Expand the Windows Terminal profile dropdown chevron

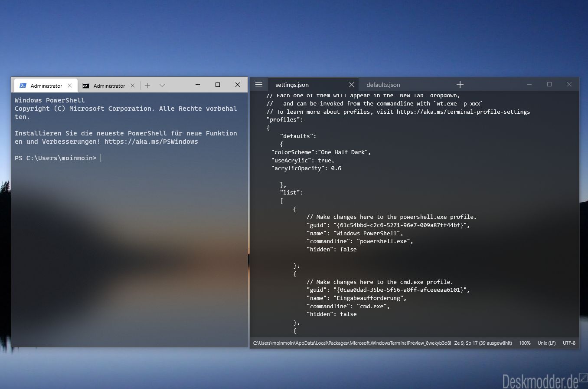162,86
